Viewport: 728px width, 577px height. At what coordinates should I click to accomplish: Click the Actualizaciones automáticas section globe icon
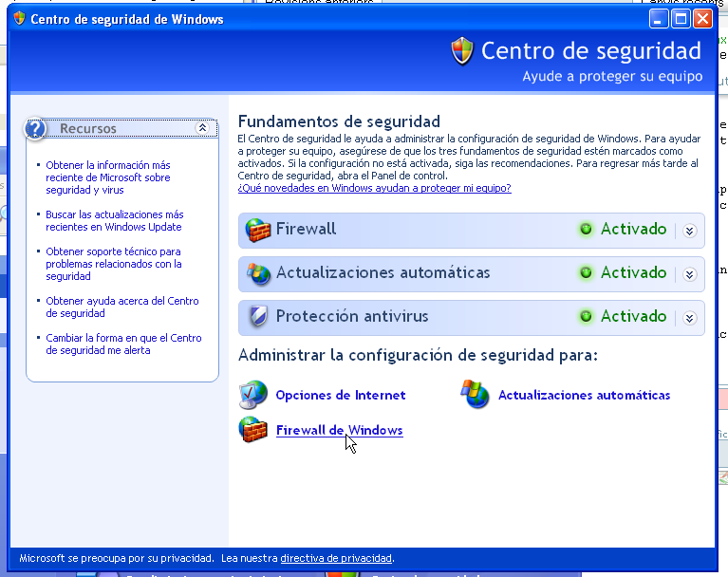257,273
